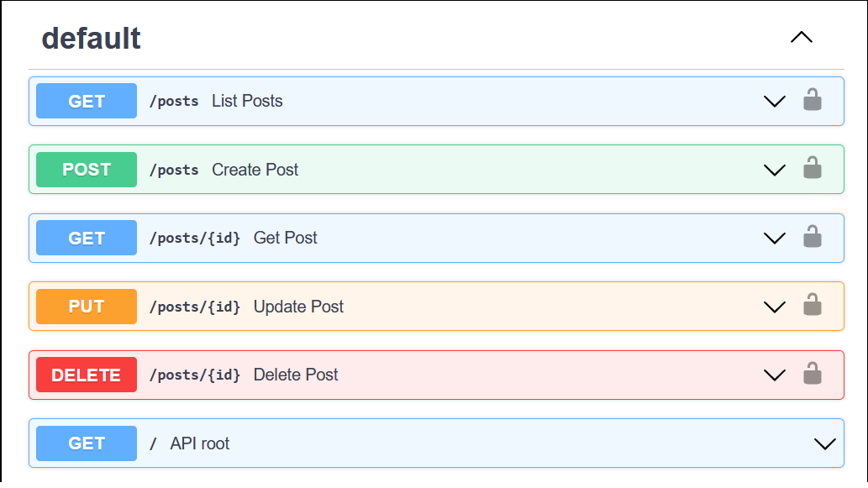868x488 pixels.
Task: Click the green POST method badge
Action: pyautogui.click(x=87, y=170)
